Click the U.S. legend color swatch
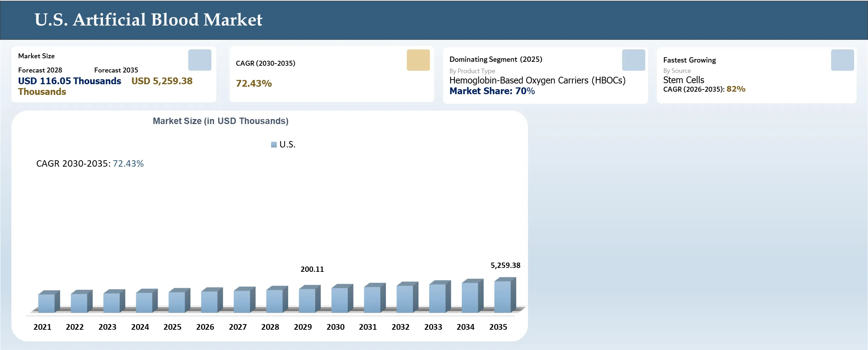Image resolution: width=868 pixels, height=350 pixels. (x=274, y=145)
